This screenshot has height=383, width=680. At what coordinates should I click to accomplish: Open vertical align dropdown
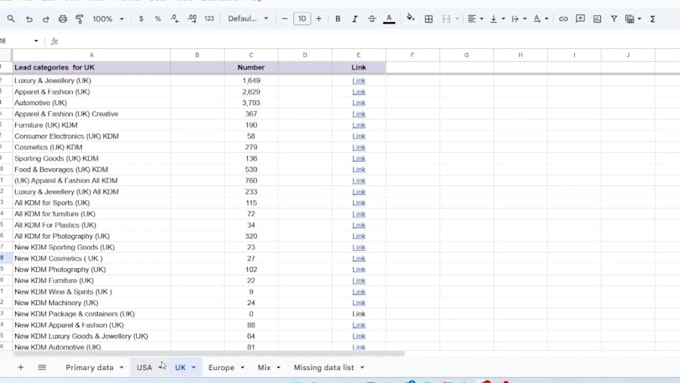(497, 19)
